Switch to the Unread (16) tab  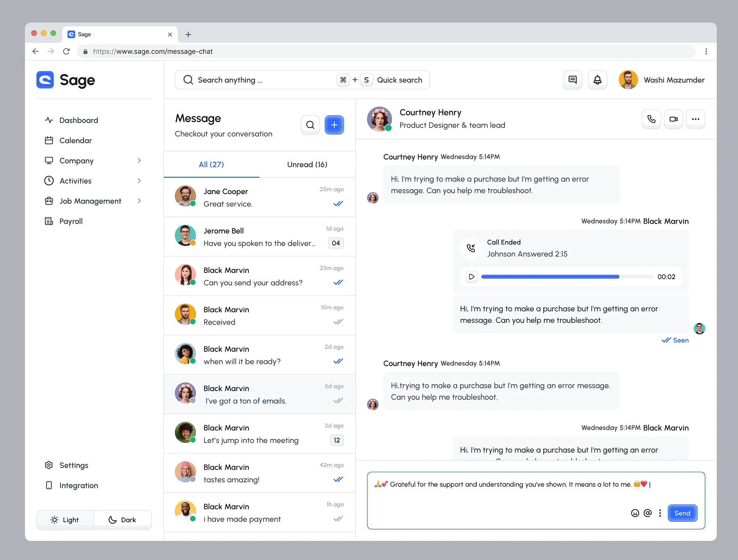pos(307,164)
